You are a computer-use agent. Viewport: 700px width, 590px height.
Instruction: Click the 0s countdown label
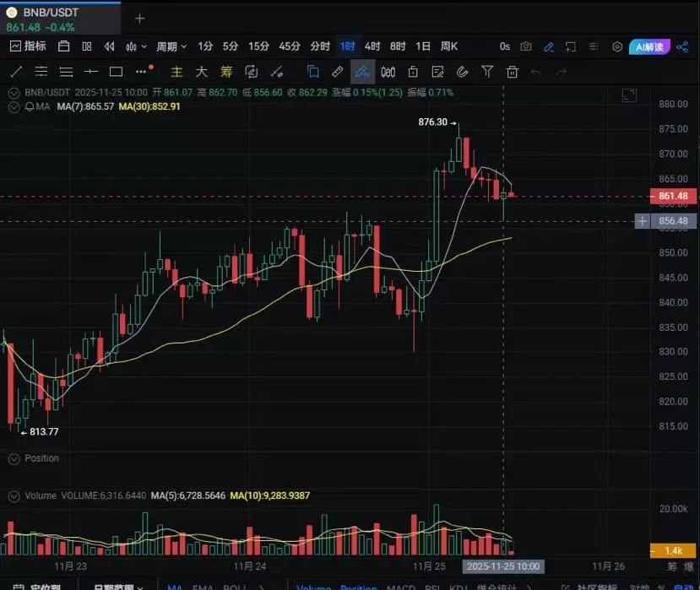[x=505, y=46]
